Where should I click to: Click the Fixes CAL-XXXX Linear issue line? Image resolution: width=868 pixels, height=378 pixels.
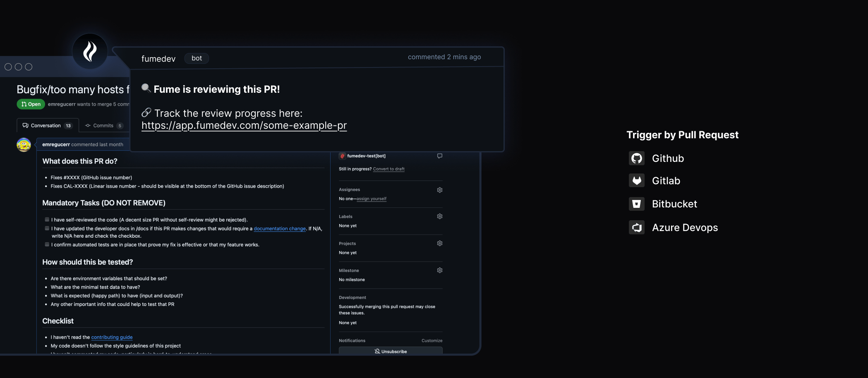coord(167,186)
